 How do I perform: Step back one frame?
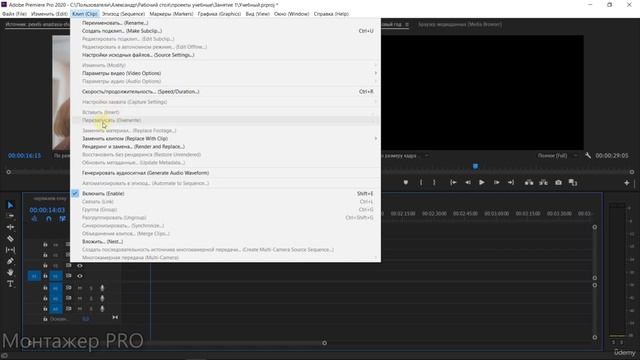[468, 182]
